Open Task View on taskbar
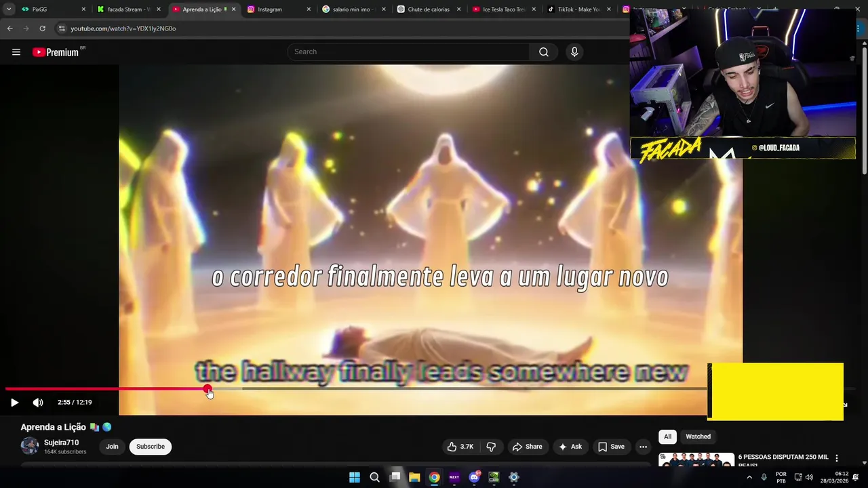The height and width of the screenshot is (488, 868). coord(395,477)
